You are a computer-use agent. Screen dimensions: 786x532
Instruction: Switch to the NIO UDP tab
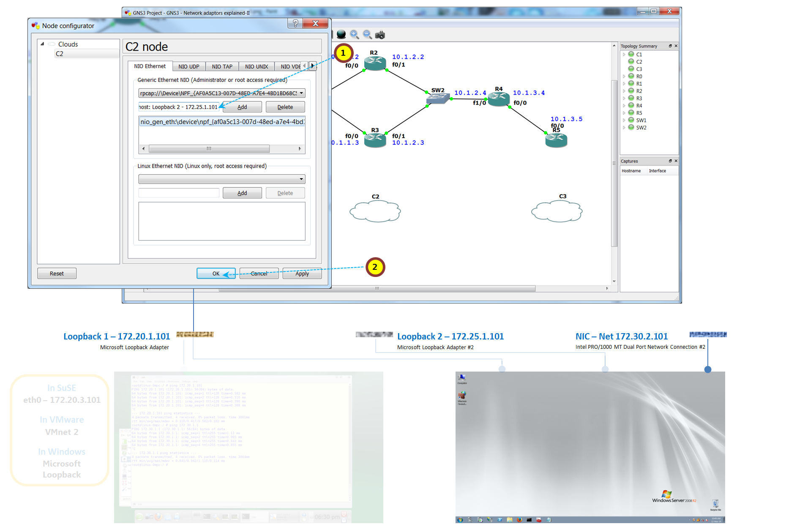[x=189, y=66]
